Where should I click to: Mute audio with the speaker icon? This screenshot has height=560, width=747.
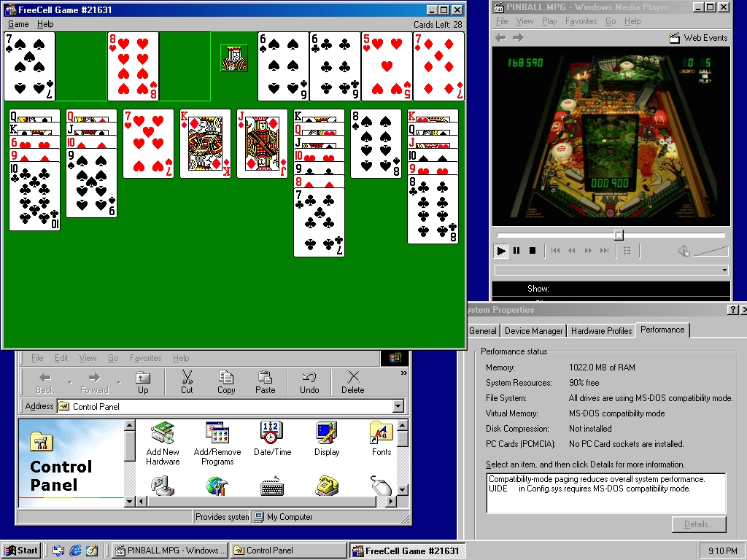point(684,251)
